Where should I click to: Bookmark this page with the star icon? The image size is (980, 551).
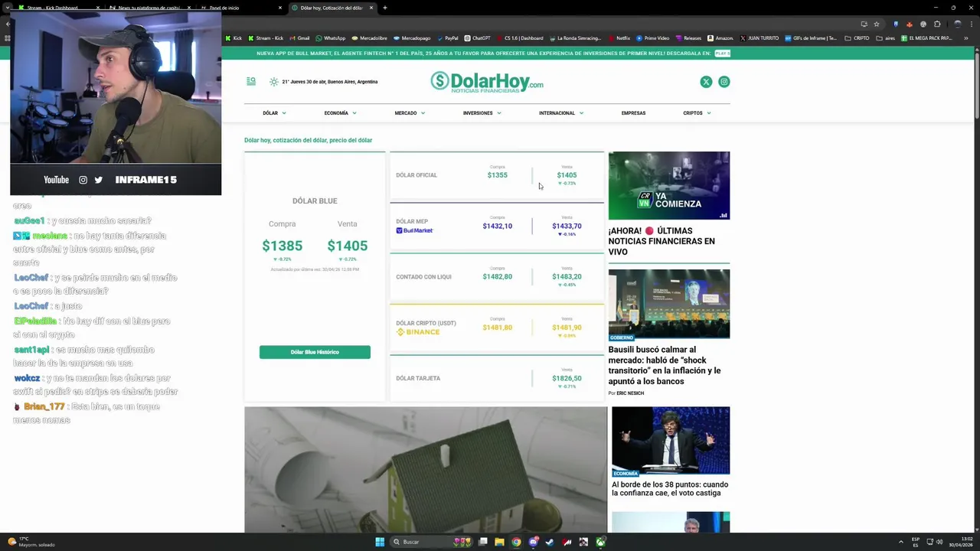pyautogui.click(x=877, y=24)
